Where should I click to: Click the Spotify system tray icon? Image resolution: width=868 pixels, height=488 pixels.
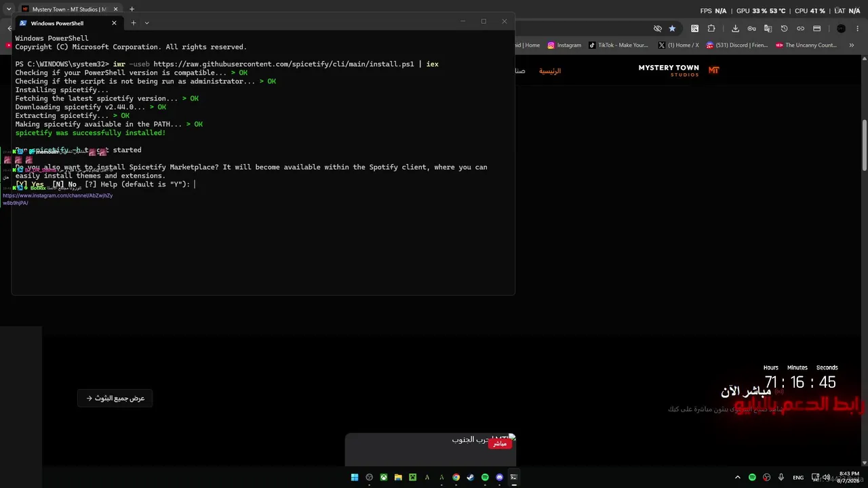pos(752,477)
